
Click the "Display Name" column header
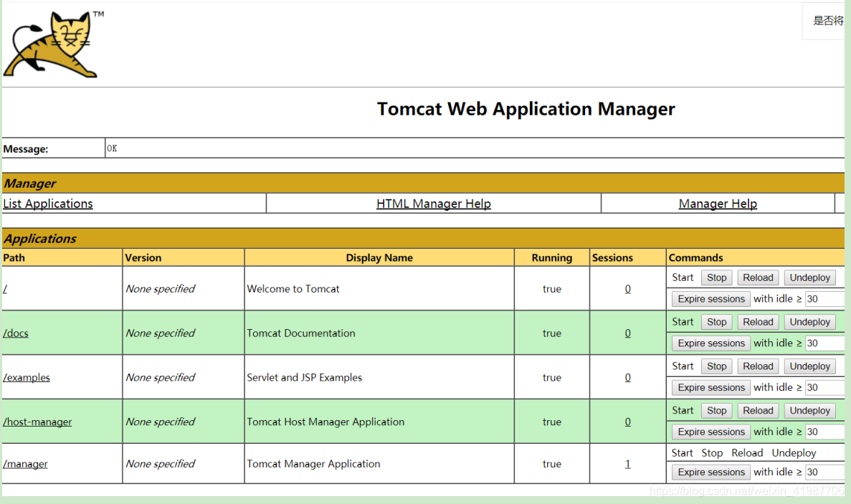click(x=379, y=257)
